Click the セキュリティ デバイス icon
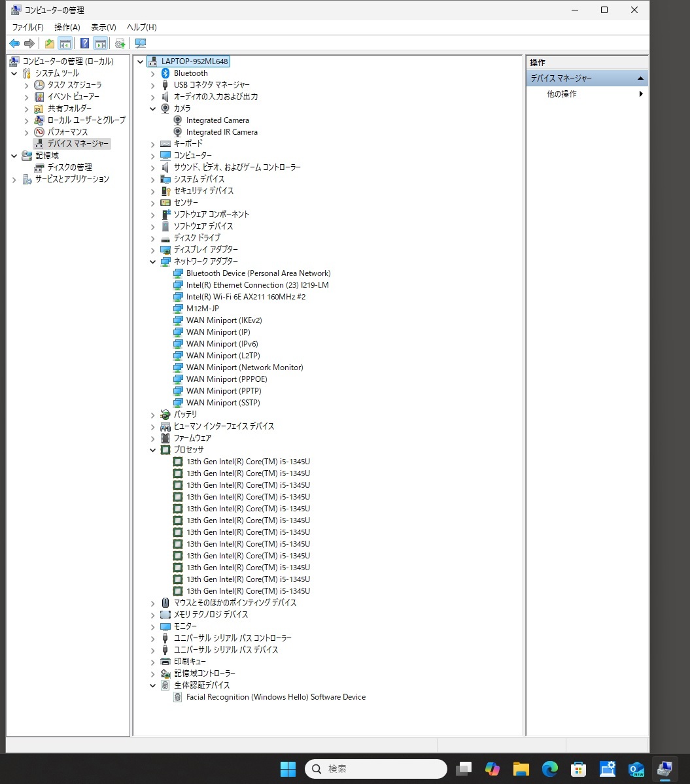Image resolution: width=690 pixels, height=784 pixels. (165, 191)
